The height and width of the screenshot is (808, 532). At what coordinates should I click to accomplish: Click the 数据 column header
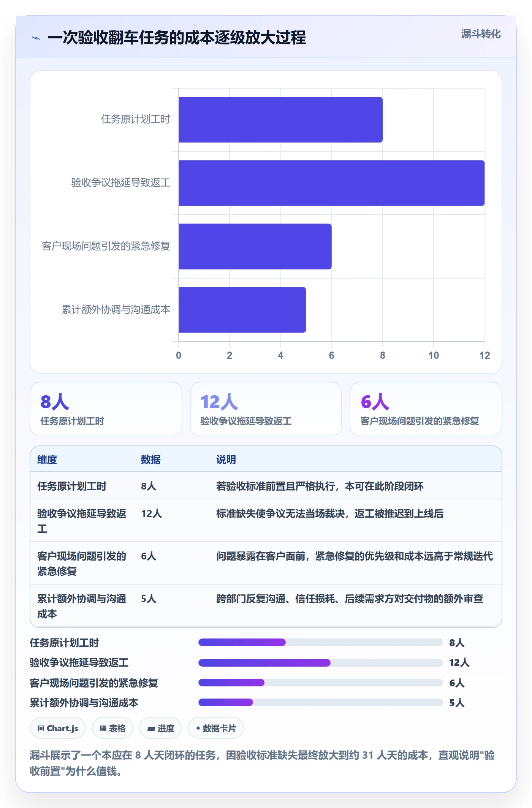point(151,459)
